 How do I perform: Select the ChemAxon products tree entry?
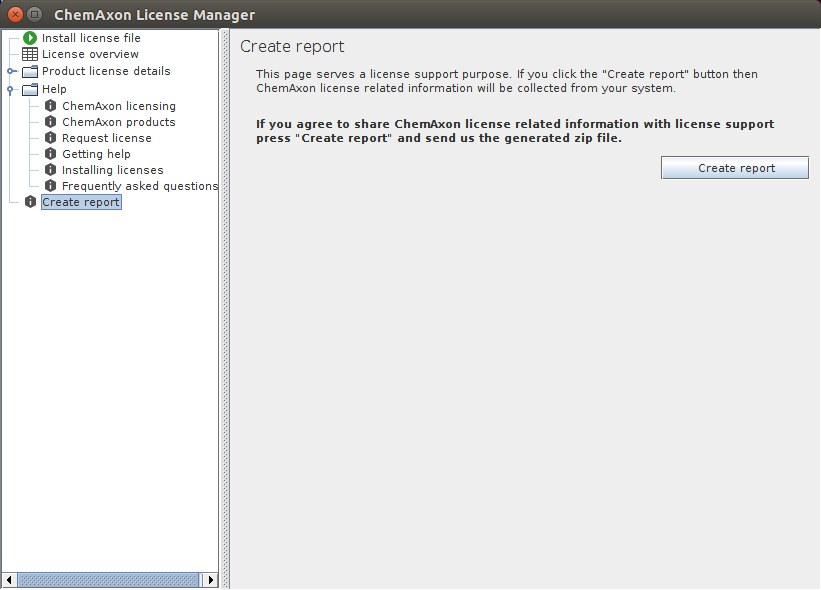[x=117, y=121]
